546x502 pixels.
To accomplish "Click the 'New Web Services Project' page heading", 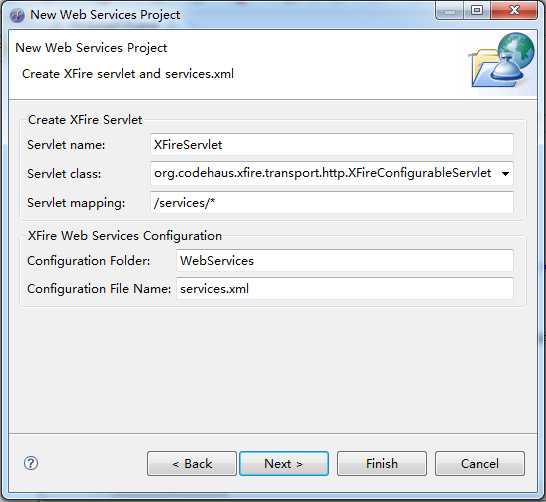I will [91, 48].
